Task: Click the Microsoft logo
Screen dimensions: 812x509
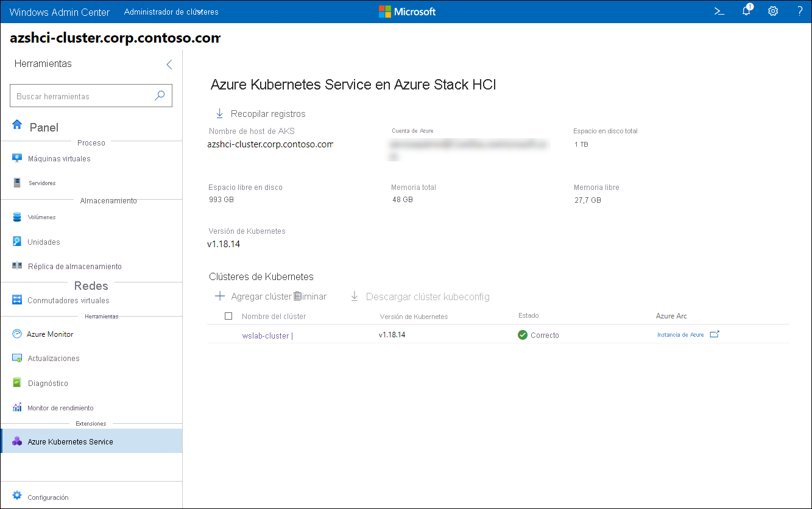Action: coord(407,12)
